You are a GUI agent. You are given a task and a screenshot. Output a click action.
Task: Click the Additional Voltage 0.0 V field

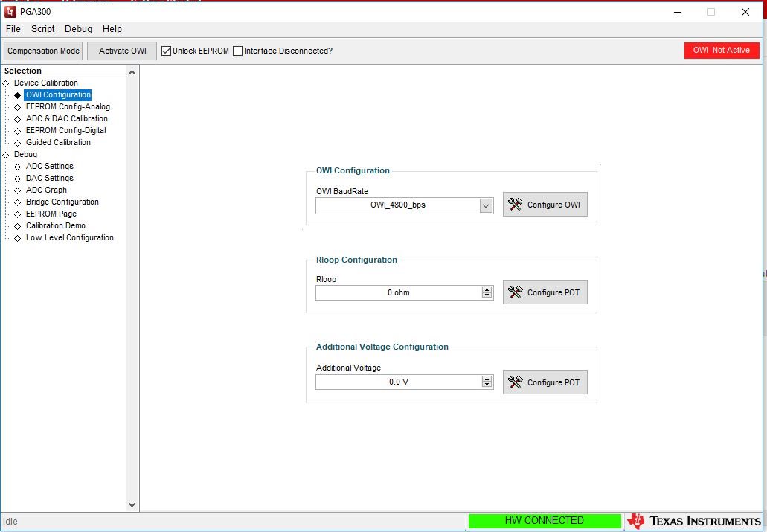click(x=399, y=382)
